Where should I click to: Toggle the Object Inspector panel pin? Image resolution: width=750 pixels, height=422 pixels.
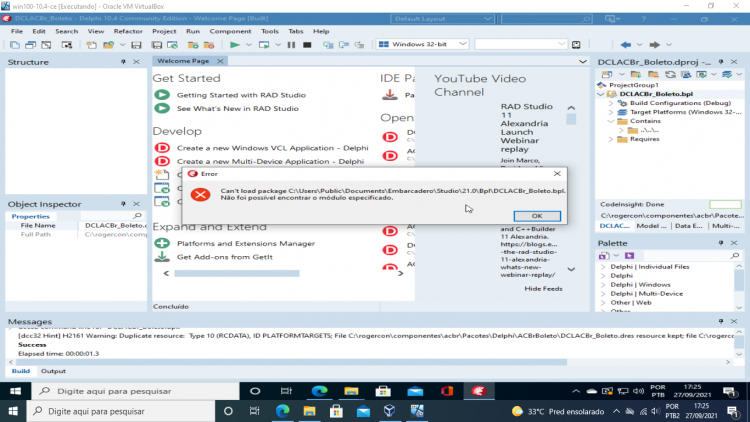(x=123, y=204)
